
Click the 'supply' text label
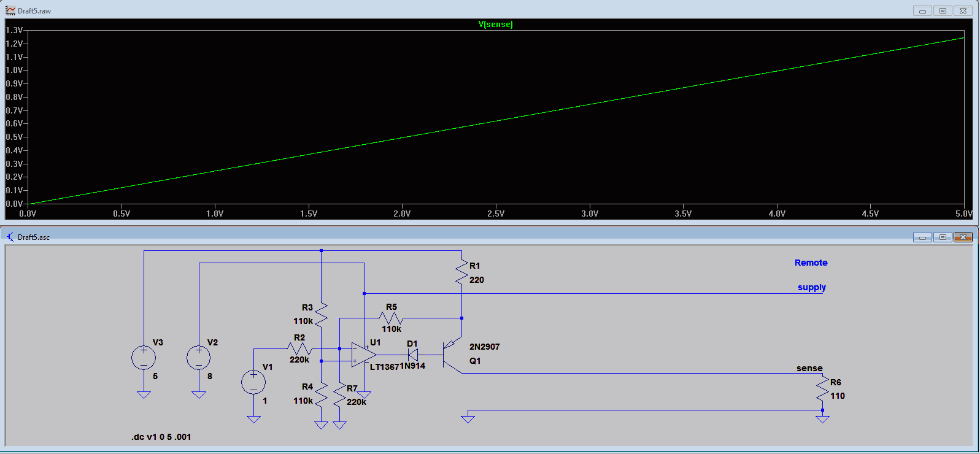point(811,287)
